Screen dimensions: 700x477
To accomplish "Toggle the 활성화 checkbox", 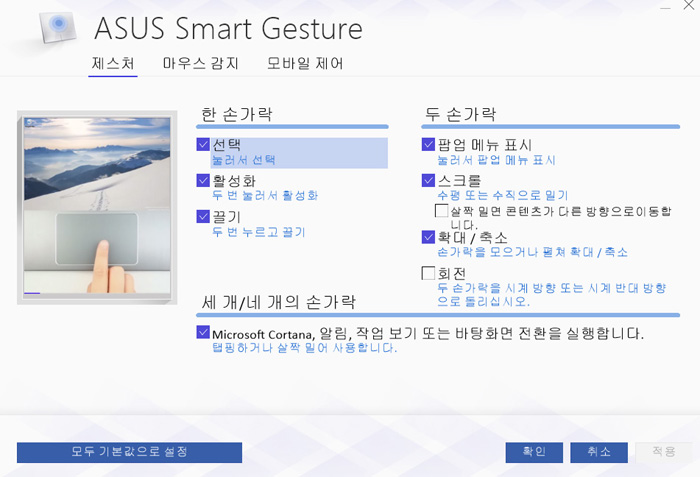I will coord(203,180).
